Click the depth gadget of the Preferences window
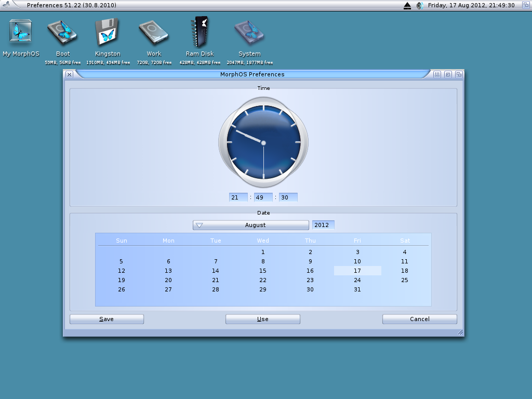Viewport: 532px width, 399px height. [x=459, y=74]
